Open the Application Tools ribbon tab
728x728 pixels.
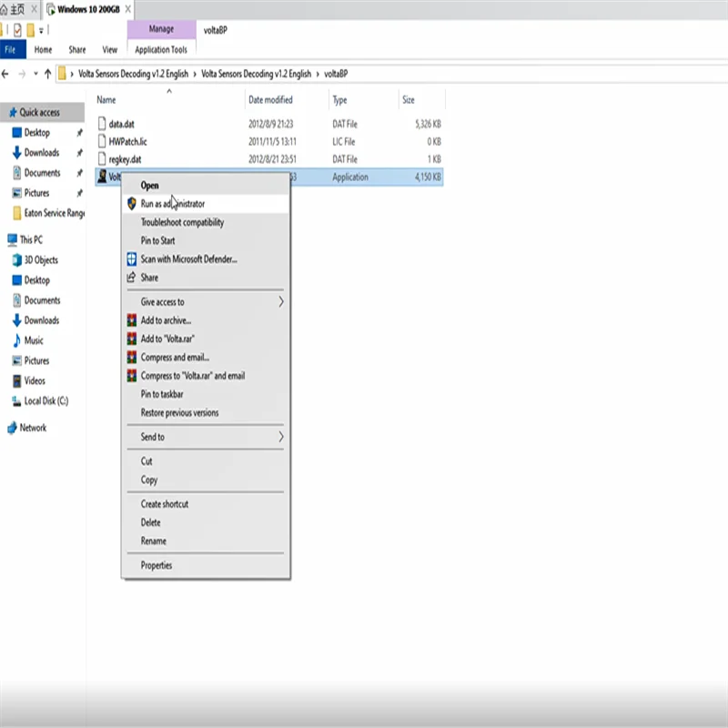tap(160, 50)
